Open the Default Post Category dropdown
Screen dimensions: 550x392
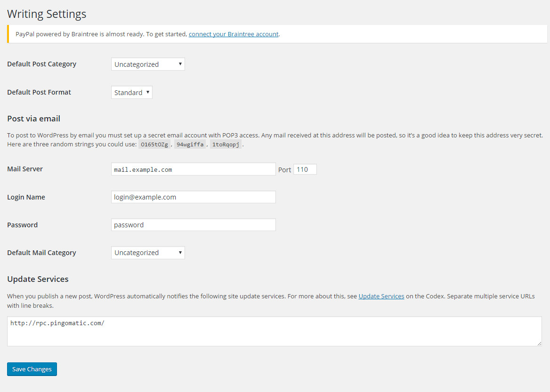(x=148, y=64)
